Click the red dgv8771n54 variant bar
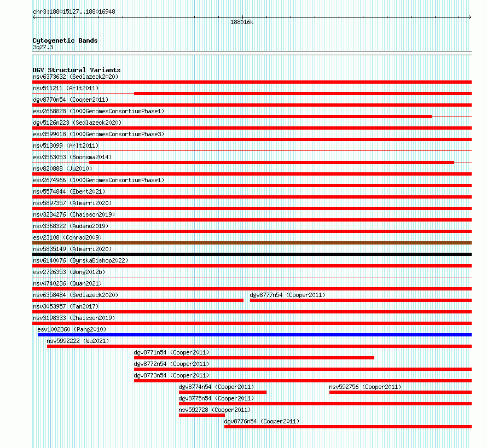The height and width of the screenshot is (448, 487). coord(254,358)
